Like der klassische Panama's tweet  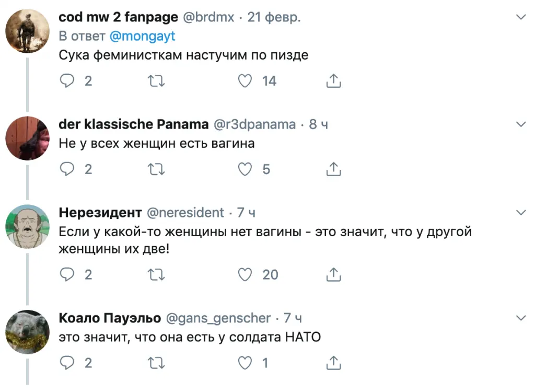click(246, 169)
